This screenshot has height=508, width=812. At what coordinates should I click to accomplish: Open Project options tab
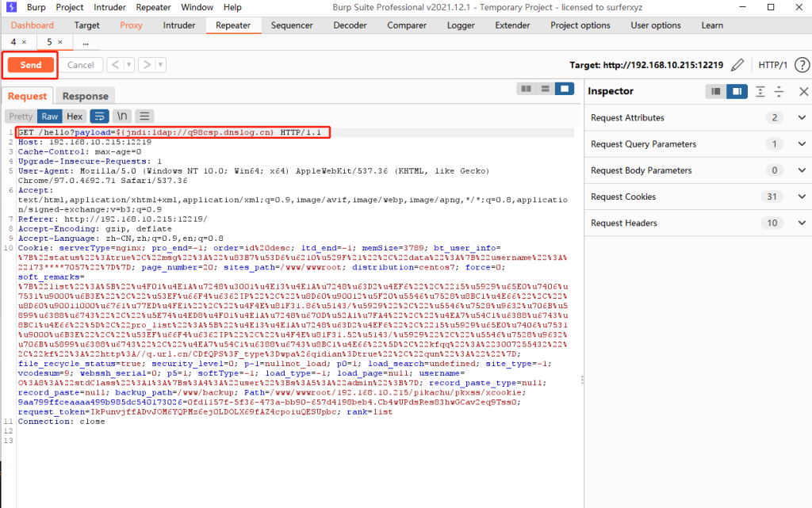tap(580, 25)
